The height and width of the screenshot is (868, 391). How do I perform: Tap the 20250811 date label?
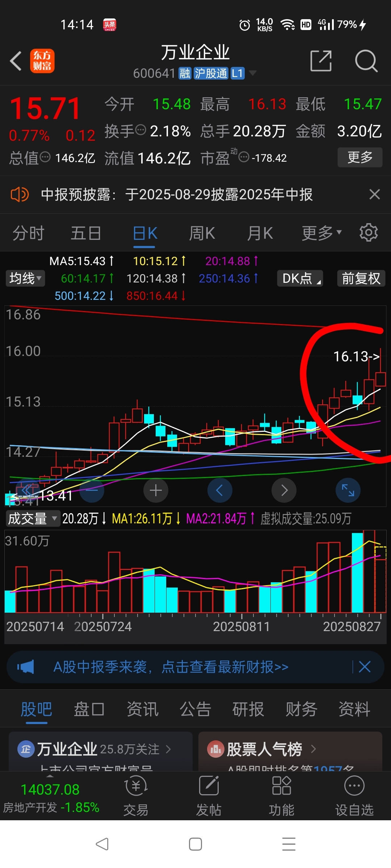241,627
